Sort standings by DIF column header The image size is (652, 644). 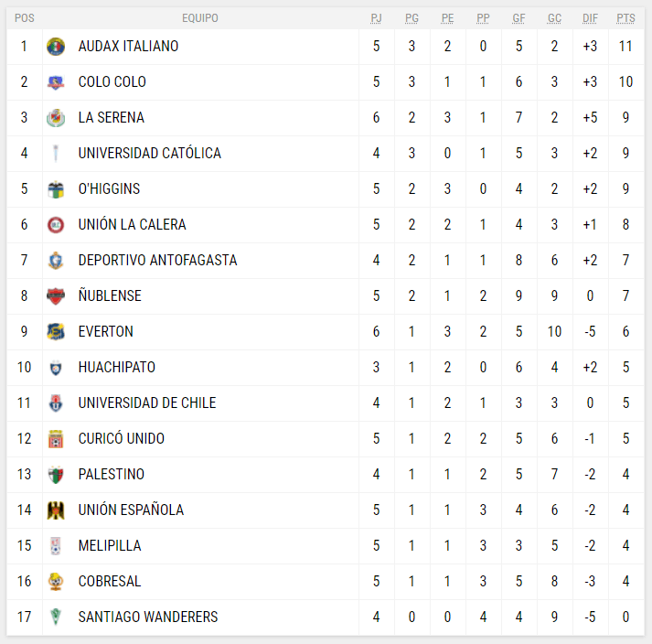click(590, 18)
